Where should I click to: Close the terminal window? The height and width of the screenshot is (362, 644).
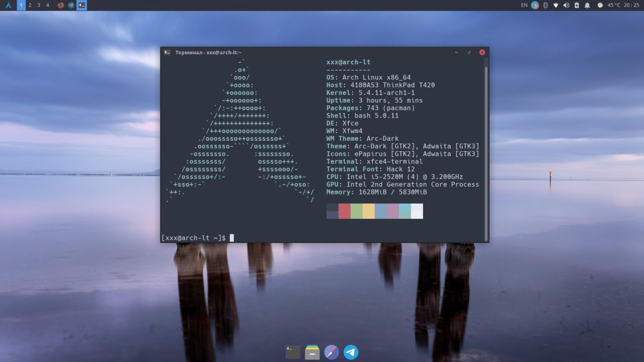click(x=482, y=52)
